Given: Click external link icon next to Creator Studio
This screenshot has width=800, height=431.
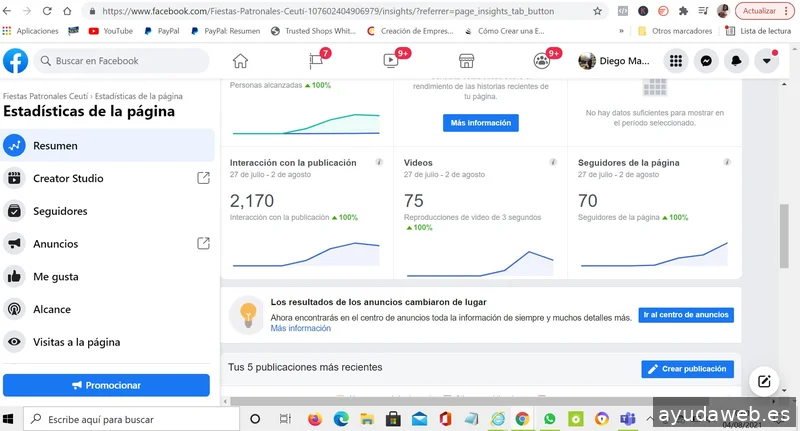Looking at the screenshot, I should coord(203,178).
